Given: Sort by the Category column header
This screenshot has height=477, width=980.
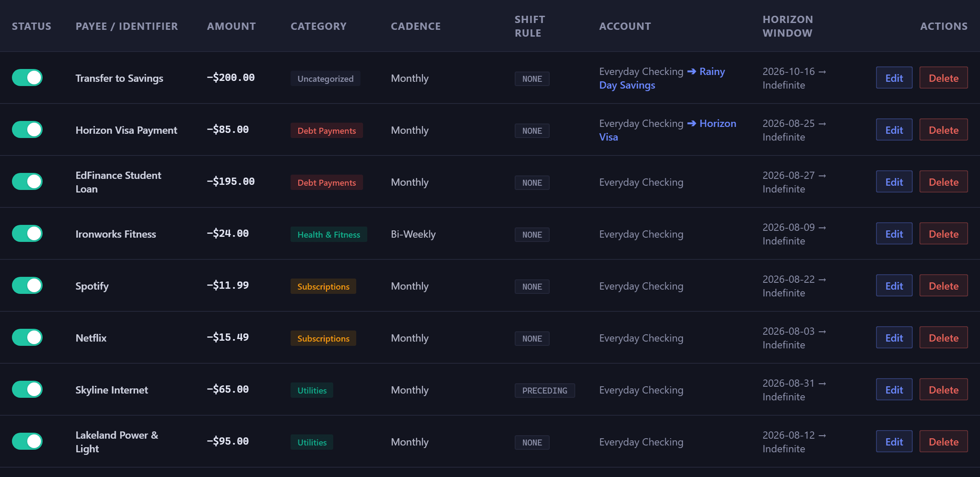Looking at the screenshot, I should pos(318,26).
